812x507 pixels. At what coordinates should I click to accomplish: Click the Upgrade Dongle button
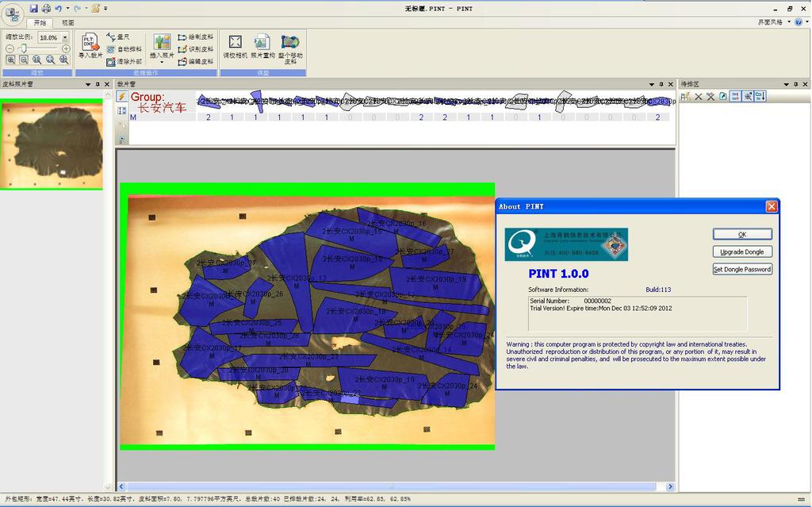[742, 252]
